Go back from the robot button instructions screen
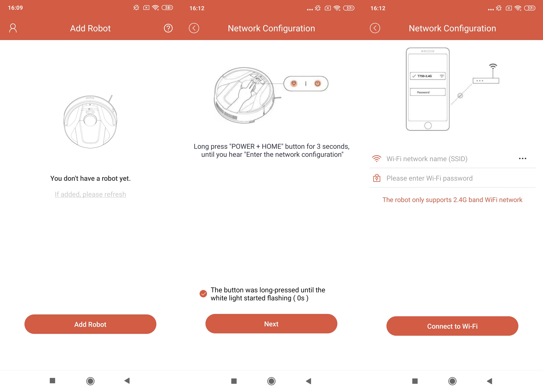 tap(194, 28)
